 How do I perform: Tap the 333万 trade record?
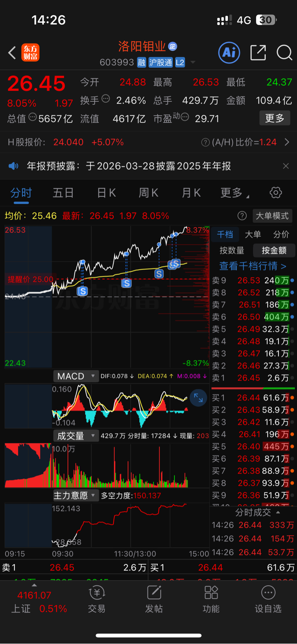coord(253,525)
